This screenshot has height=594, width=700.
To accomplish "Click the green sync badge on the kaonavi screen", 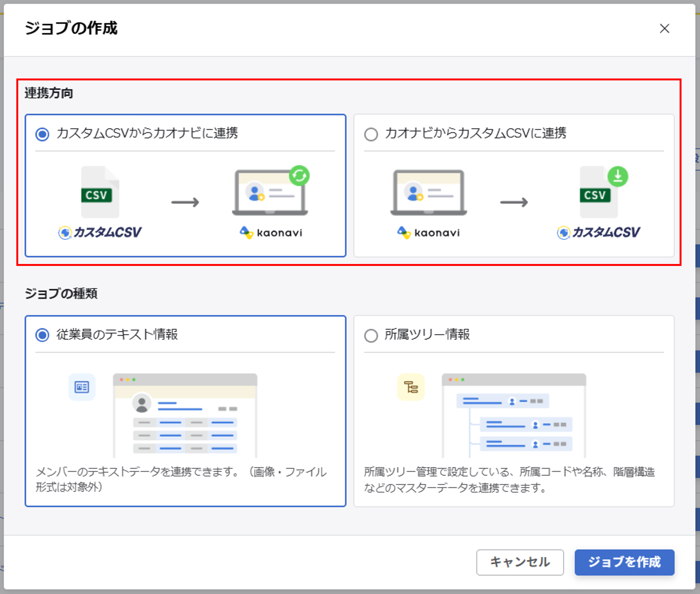I will coord(300,175).
